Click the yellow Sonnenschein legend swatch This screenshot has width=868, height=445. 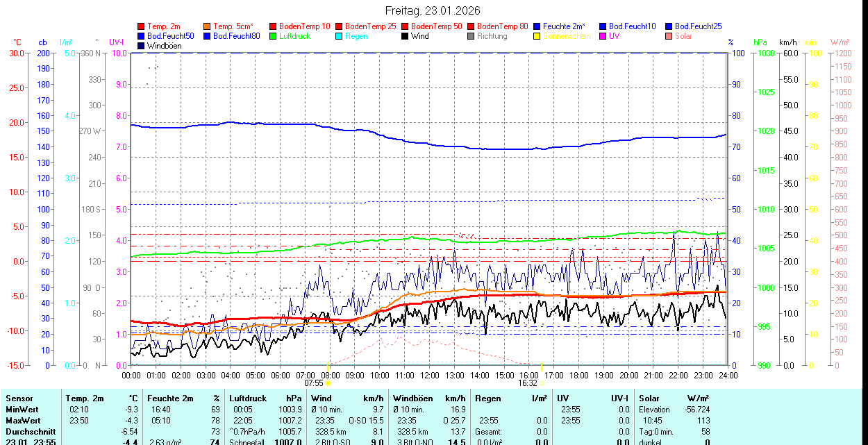click(537, 36)
